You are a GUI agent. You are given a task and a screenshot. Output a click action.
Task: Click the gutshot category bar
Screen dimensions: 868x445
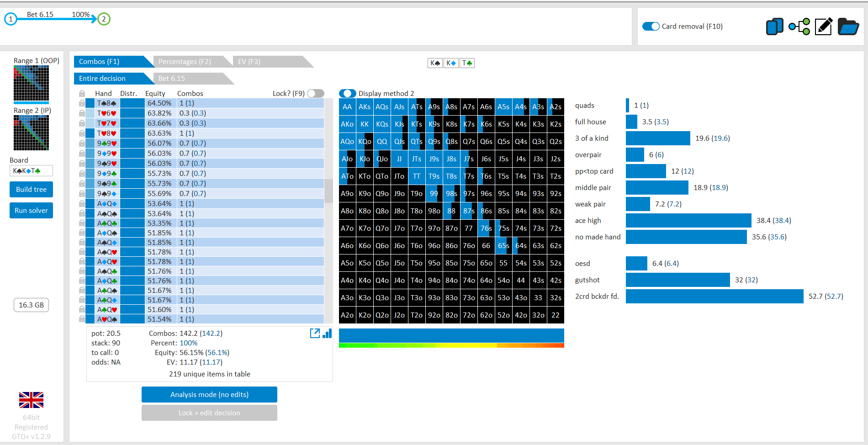click(678, 280)
